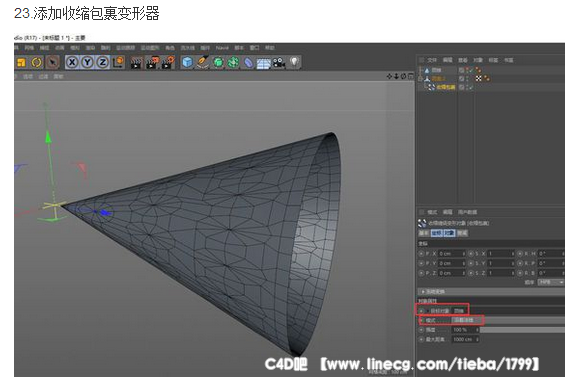Select the cone's Phong tag
The image size is (565, 381).
[479, 70]
